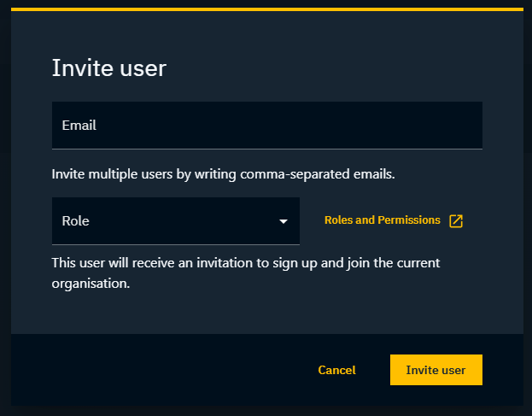Click the Invite user dialog heading

coord(109,68)
